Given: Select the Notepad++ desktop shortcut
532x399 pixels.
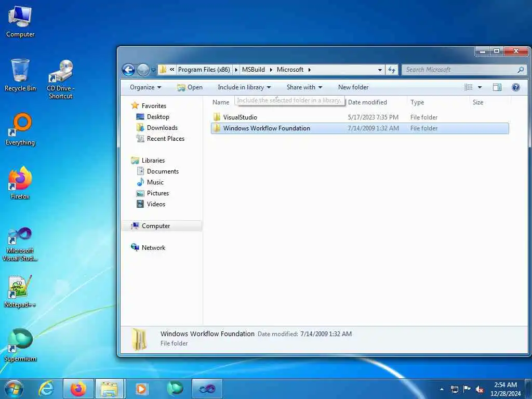Looking at the screenshot, I should coord(20,292).
